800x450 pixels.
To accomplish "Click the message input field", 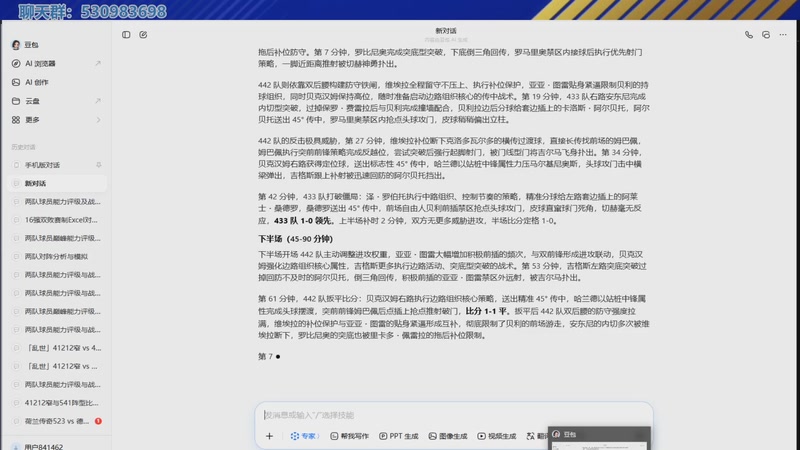I will coord(454,415).
